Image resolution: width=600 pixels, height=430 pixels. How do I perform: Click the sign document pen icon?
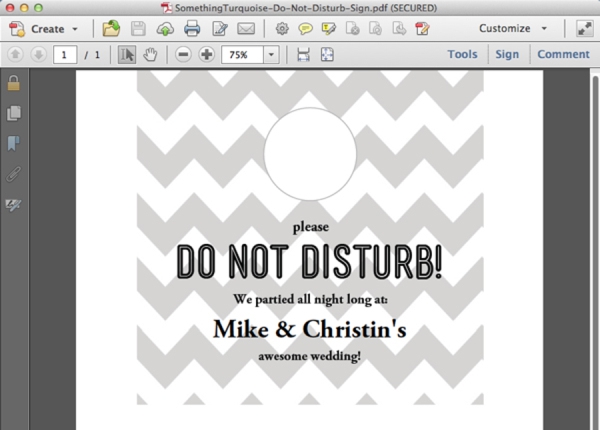pos(422,29)
